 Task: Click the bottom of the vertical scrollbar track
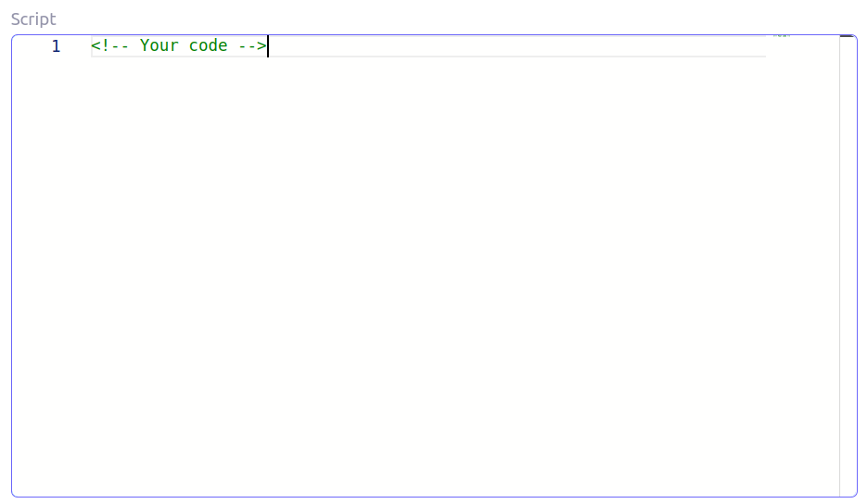[x=847, y=486]
